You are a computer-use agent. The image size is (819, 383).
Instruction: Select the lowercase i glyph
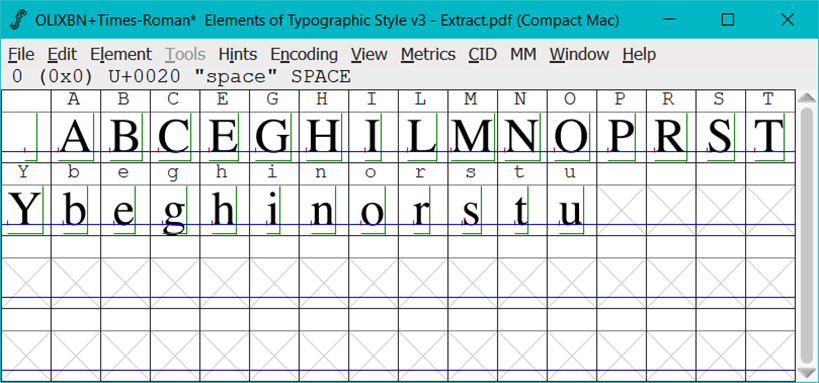coord(274,210)
